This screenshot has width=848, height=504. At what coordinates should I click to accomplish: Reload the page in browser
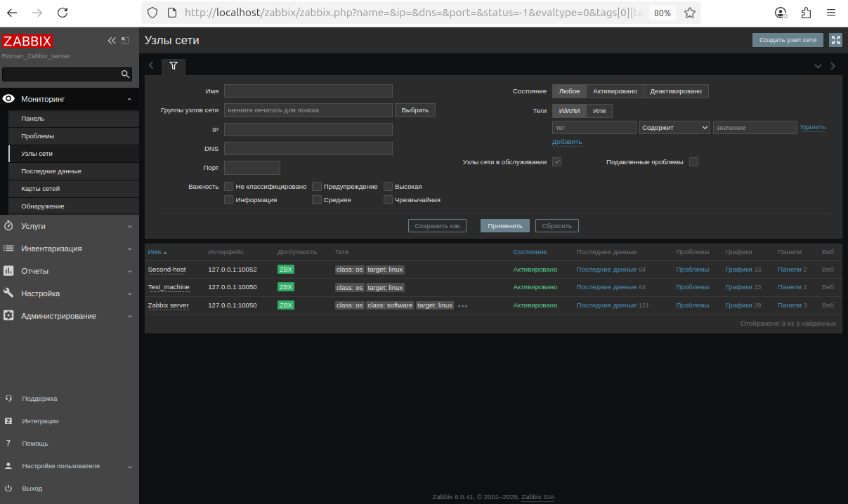(63, 13)
